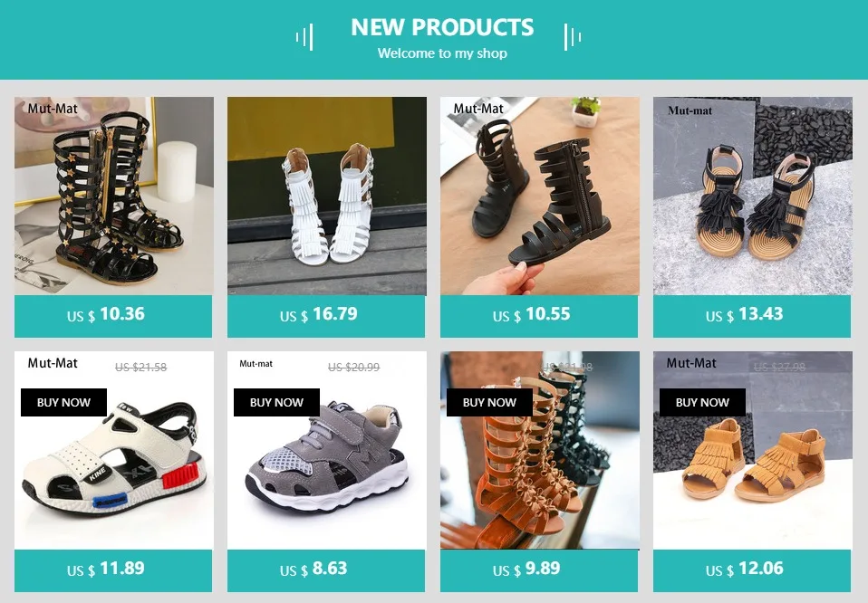Open the gray mesh sneaker sandal image
The image size is (868, 603).
tap(326, 450)
